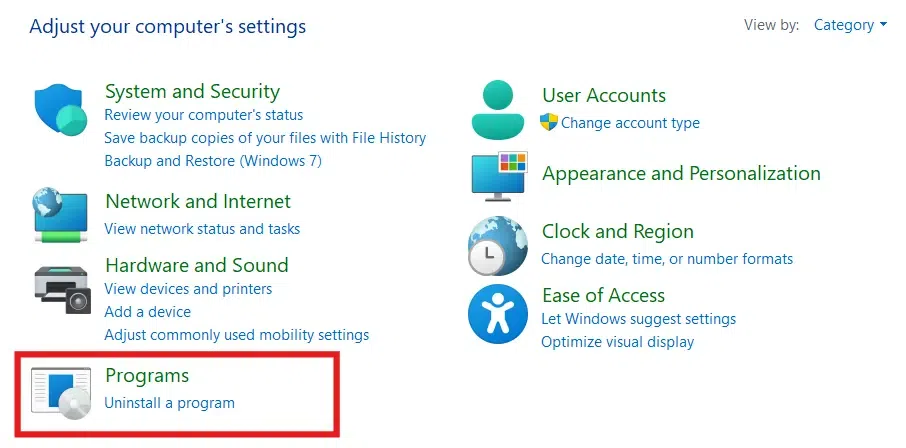
Task: Click the Hardware and Sound printer icon
Action: point(62,288)
